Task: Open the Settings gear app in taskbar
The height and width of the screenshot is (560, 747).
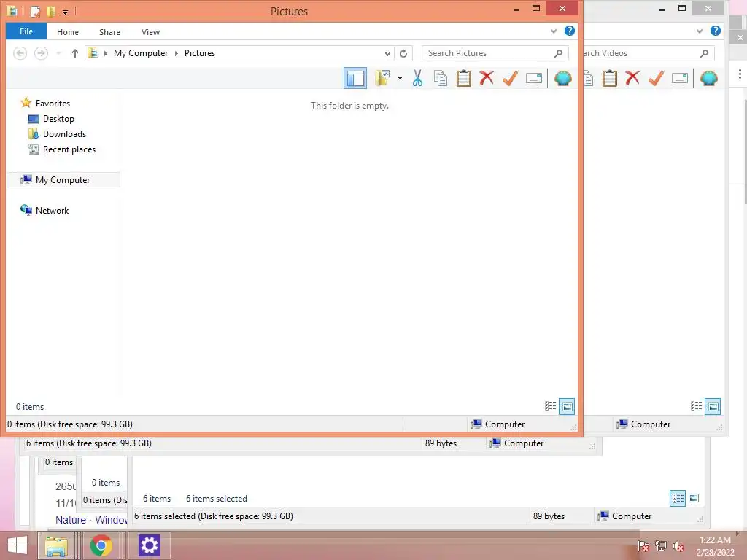Action: tap(149, 545)
